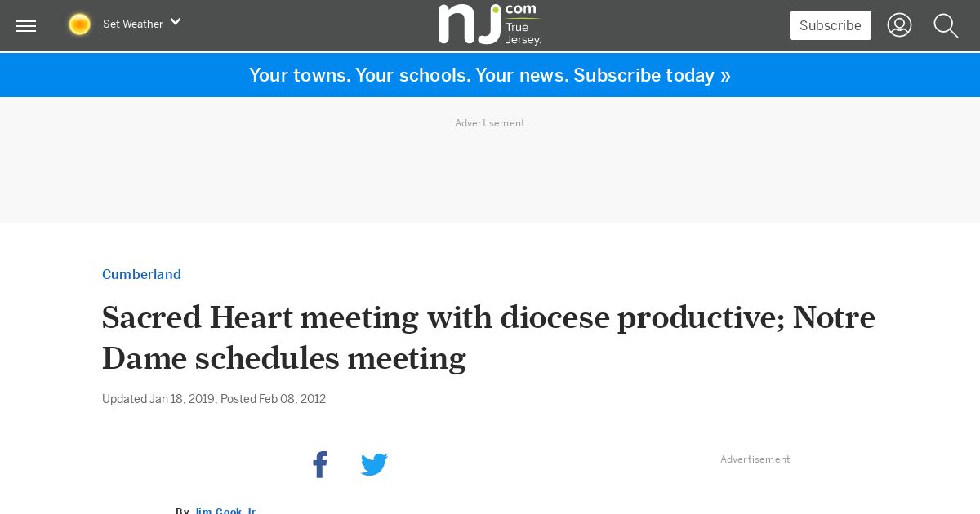Click the Advertisement label above the headline
980x514 pixels.
coord(490,123)
